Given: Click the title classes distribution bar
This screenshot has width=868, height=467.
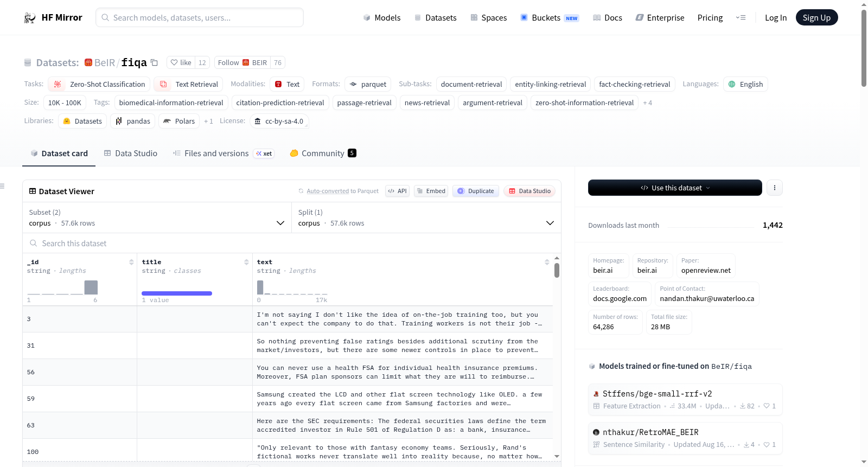Looking at the screenshot, I should 177,293.
